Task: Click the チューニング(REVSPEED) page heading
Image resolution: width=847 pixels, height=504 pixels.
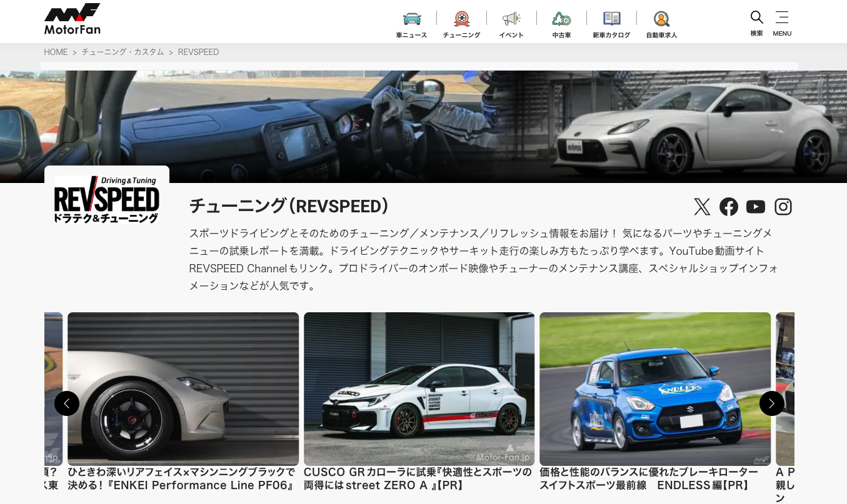Action: click(x=289, y=206)
